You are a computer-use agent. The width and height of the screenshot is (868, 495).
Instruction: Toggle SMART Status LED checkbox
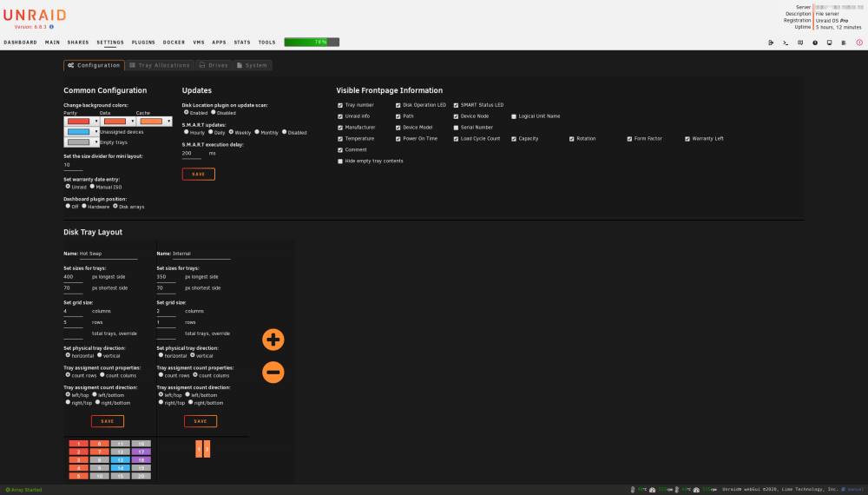pos(457,105)
